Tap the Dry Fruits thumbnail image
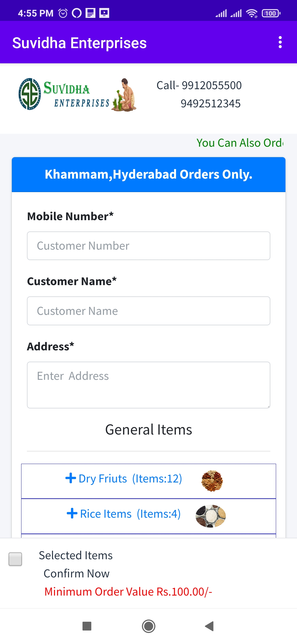This screenshot has width=297, height=644. tap(212, 481)
